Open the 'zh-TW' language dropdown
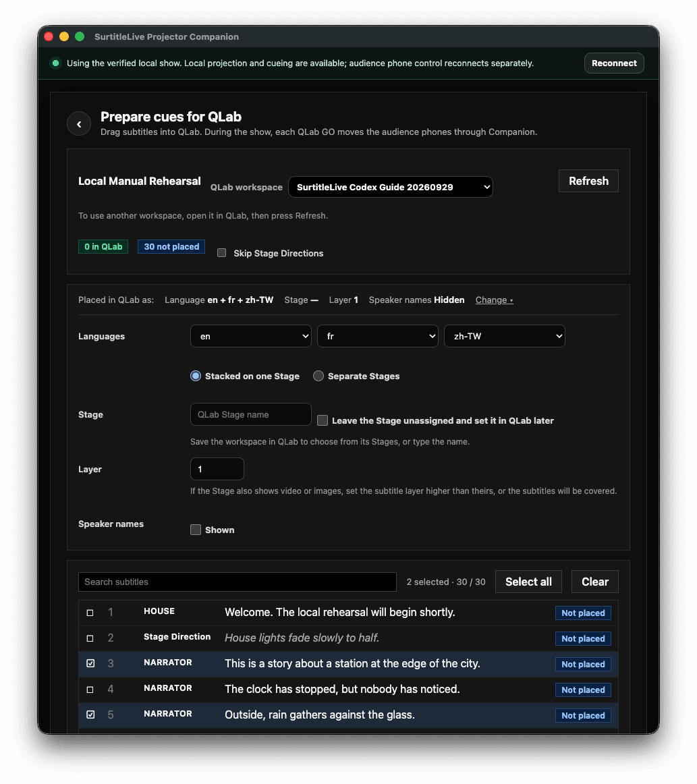 click(x=505, y=336)
